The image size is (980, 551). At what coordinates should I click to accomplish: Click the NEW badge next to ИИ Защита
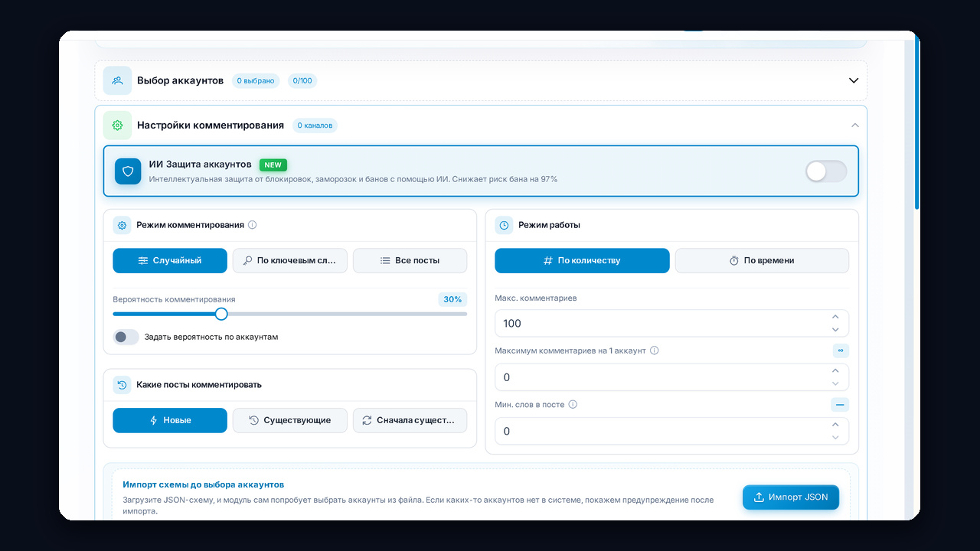[273, 165]
